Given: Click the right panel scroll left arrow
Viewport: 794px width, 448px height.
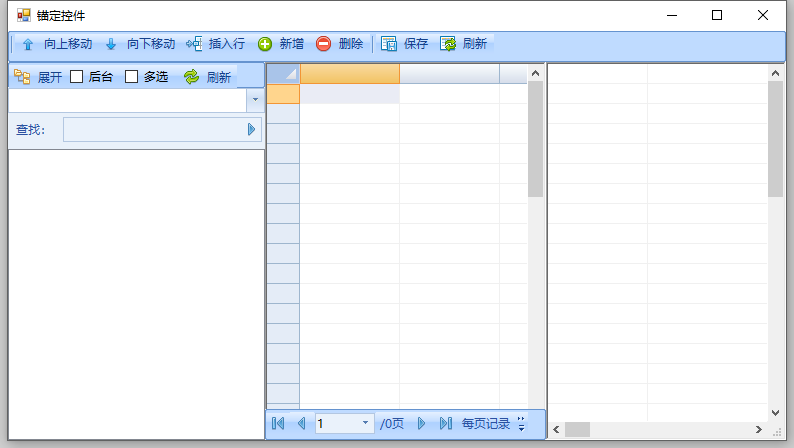Looking at the screenshot, I should [x=556, y=429].
